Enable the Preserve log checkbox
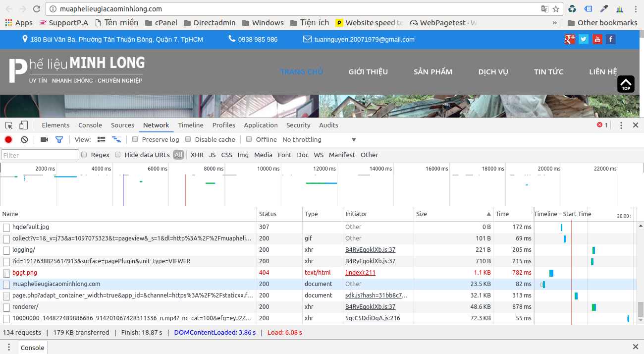The image size is (644, 354). pyautogui.click(x=135, y=140)
